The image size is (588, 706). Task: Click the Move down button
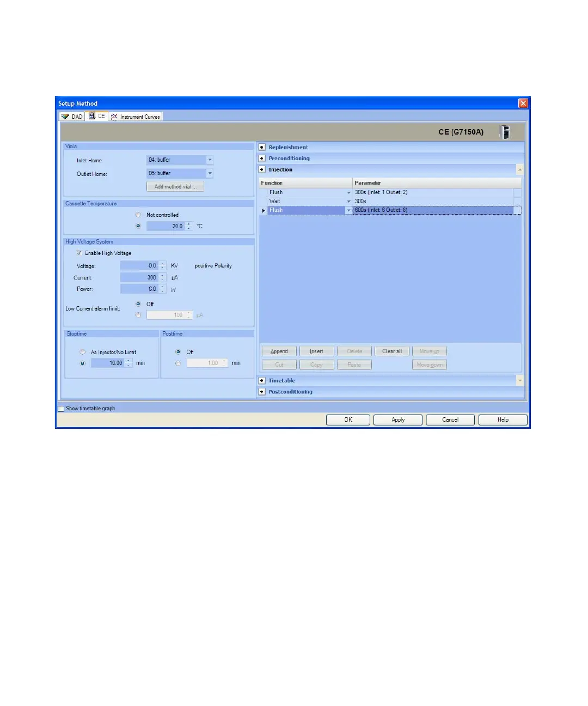[430, 364]
